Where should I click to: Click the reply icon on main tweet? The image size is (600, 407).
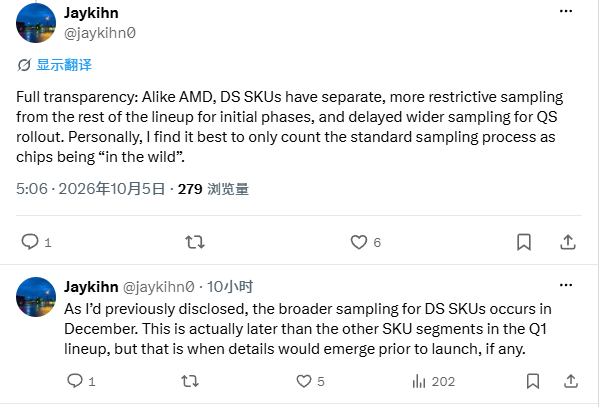[x=30, y=242]
